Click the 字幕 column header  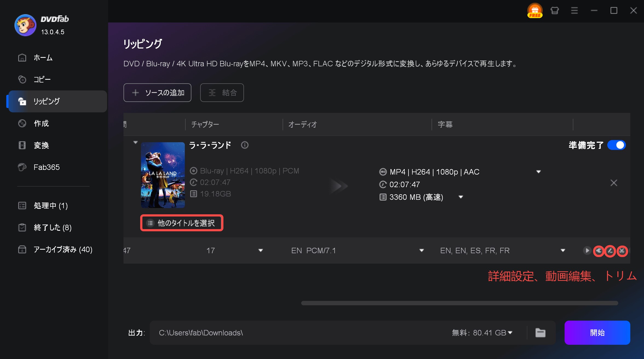pyautogui.click(x=445, y=124)
